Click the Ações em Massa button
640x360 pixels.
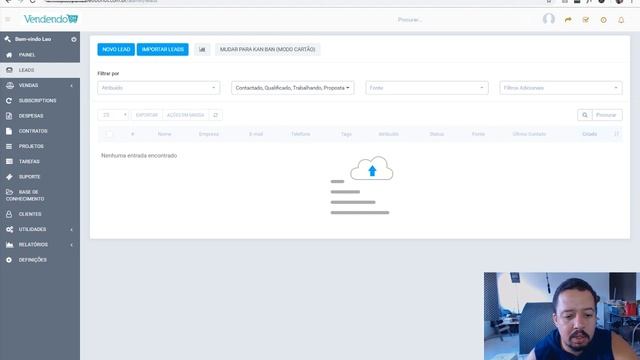185,115
